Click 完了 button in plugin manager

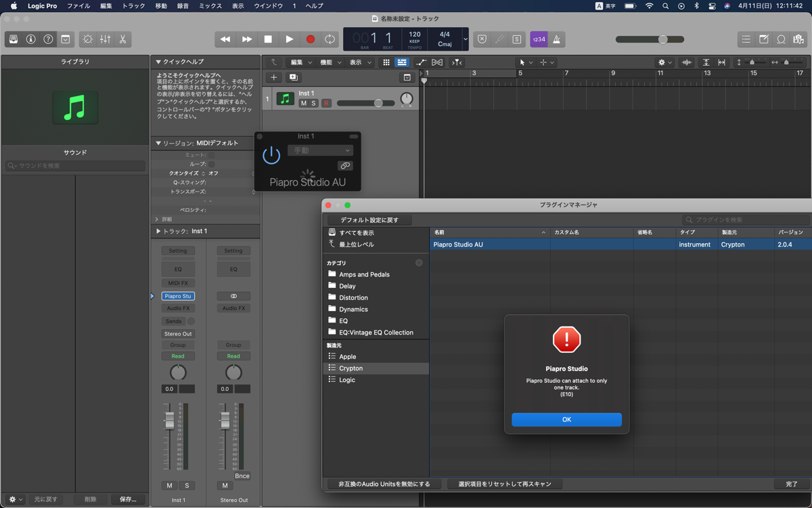click(792, 484)
